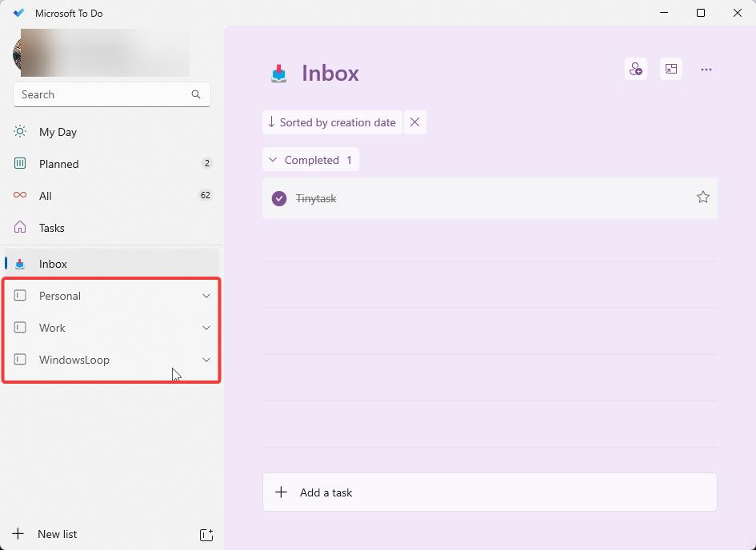
Task: Open the share list icon
Action: 636,70
